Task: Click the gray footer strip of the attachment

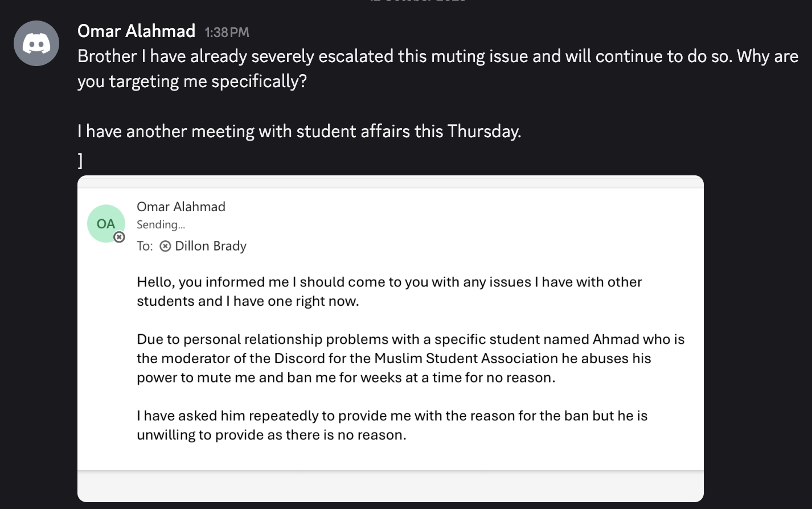Action: tap(391, 486)
